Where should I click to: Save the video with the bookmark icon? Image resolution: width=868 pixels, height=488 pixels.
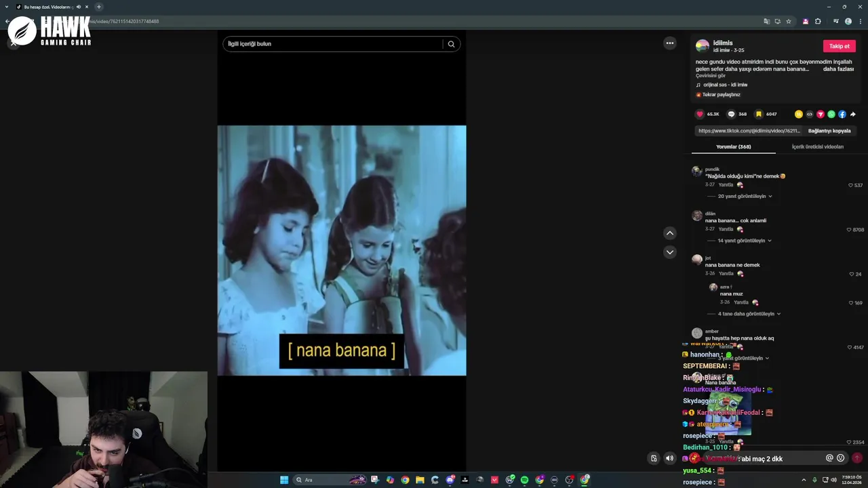(759, 114)
